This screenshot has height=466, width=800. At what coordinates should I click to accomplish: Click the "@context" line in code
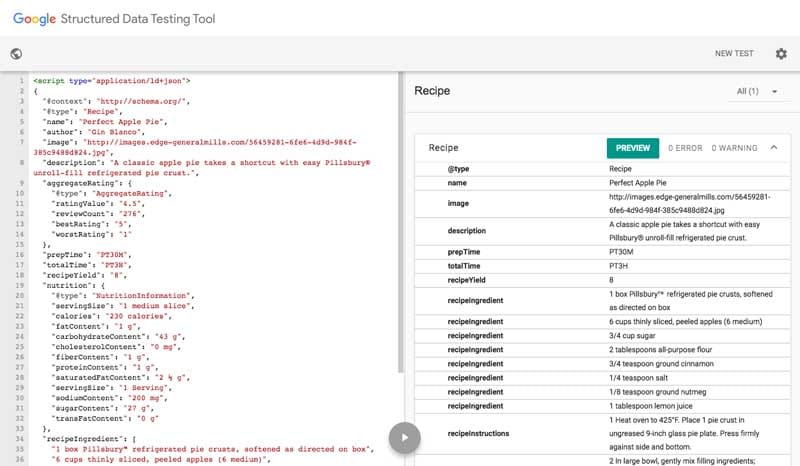coord(116,101)
